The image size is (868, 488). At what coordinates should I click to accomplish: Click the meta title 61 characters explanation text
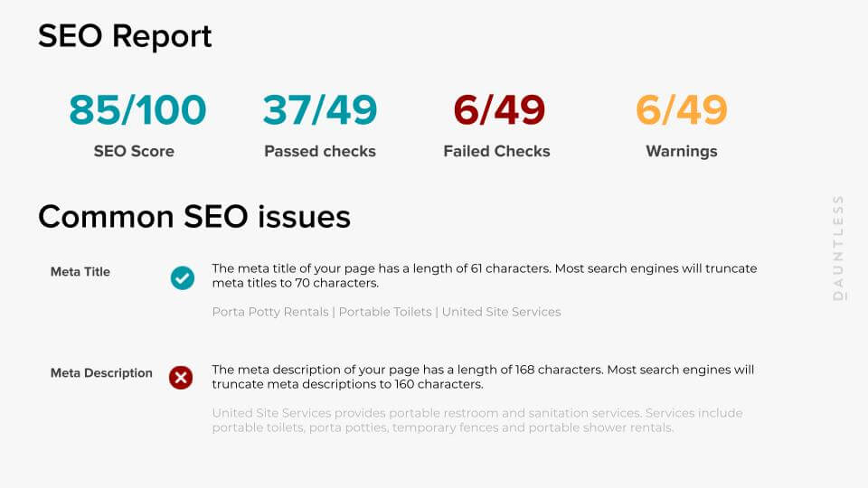tap(484, 276)
